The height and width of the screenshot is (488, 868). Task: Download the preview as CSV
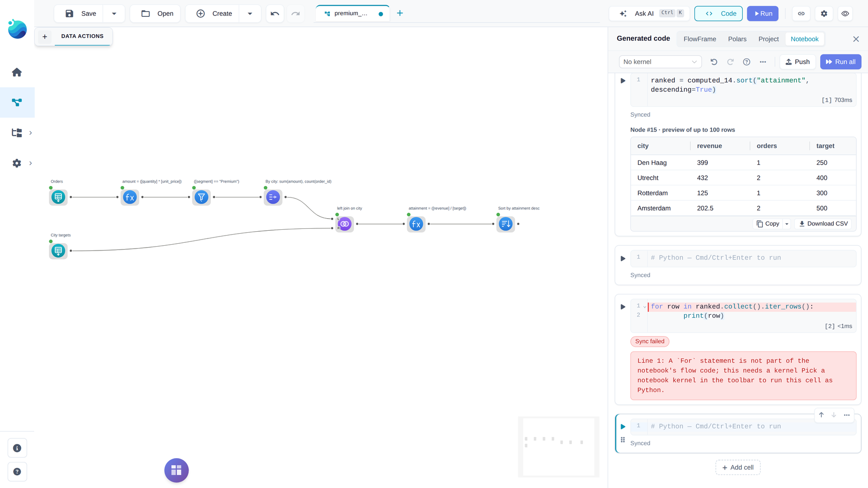pos(823,224)
